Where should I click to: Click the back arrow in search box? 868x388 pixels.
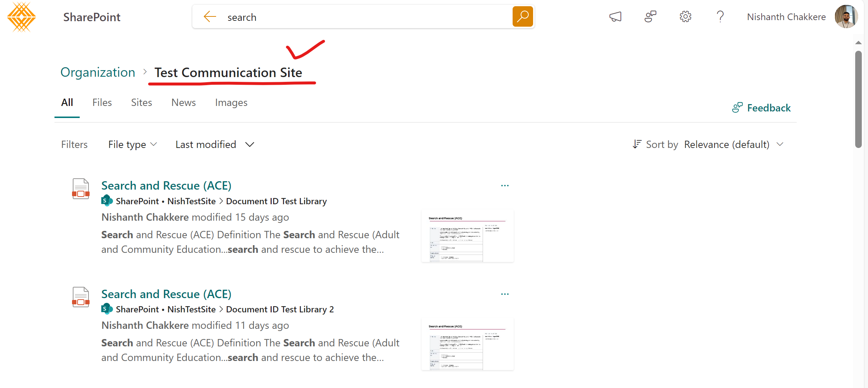(210, 16)
